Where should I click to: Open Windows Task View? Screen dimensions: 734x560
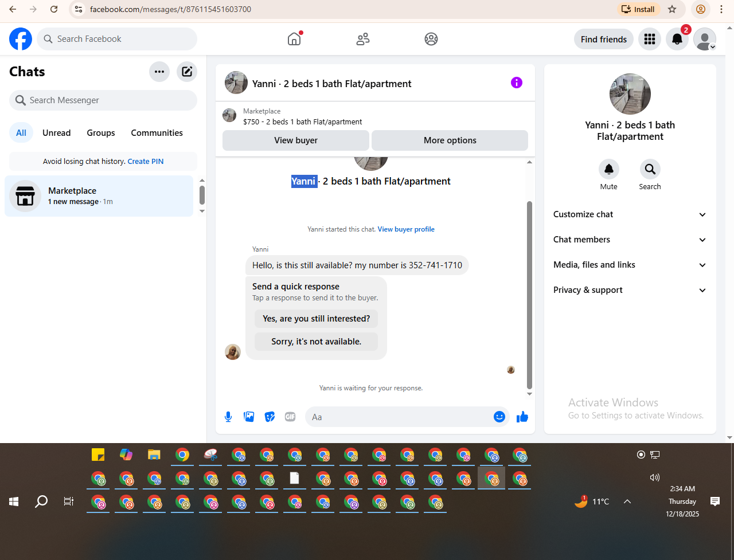69,502
